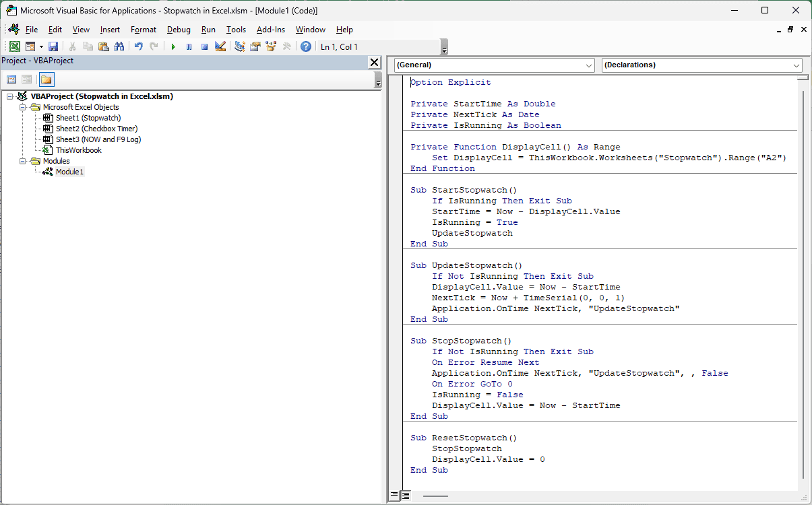The image size is (812, 505).
Task: Open the Insert menu
Action: click(x=110, y=30)
